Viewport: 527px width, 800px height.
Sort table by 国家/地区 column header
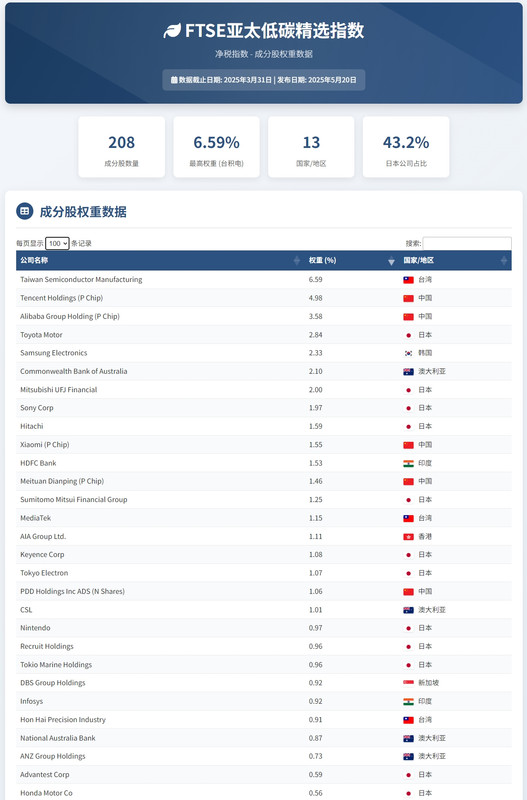455,260
